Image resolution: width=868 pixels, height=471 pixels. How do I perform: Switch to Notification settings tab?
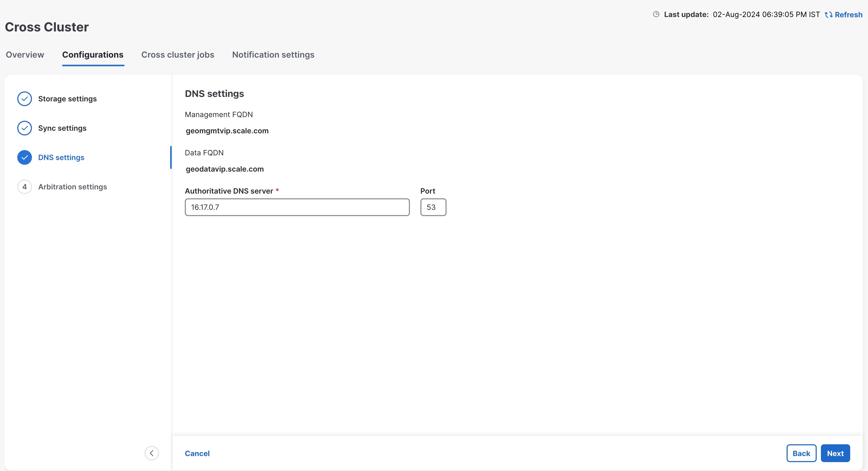pos(273,55)
